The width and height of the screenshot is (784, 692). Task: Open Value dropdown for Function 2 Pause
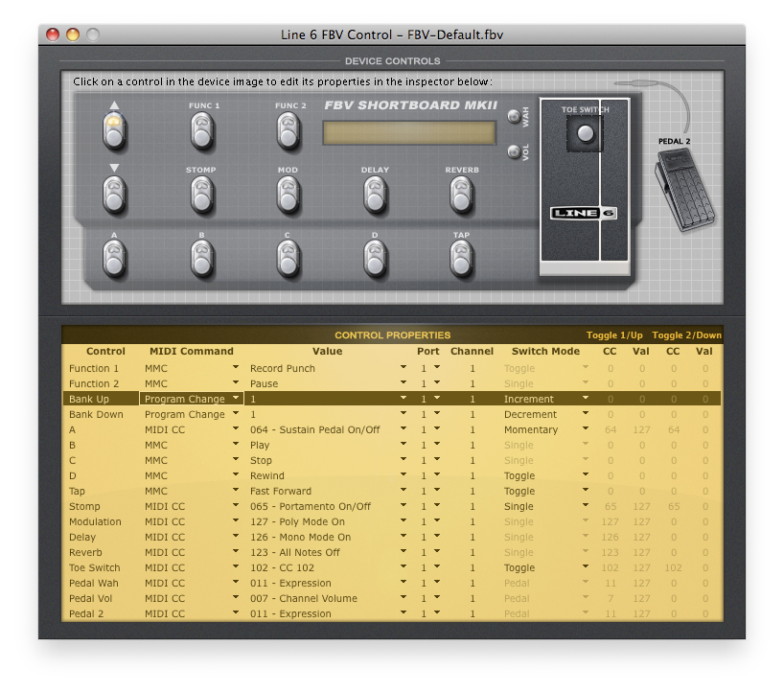click(403, 383)
